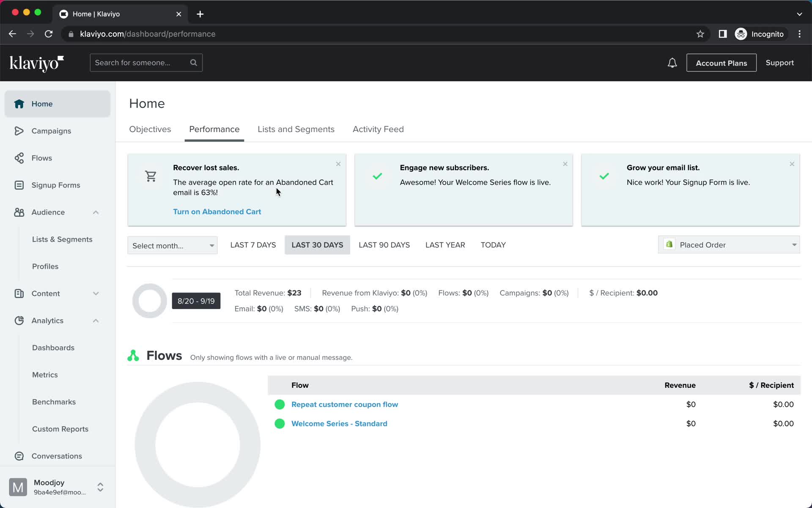The image size is (812, 508).
Task: Click the Audience people icon
Action: [x=19, y=212]
